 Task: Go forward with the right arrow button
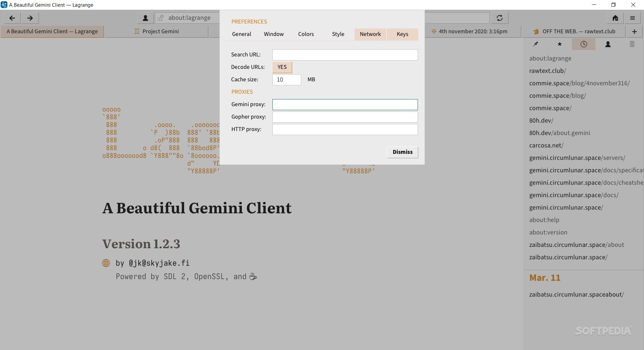coord(30,18)
